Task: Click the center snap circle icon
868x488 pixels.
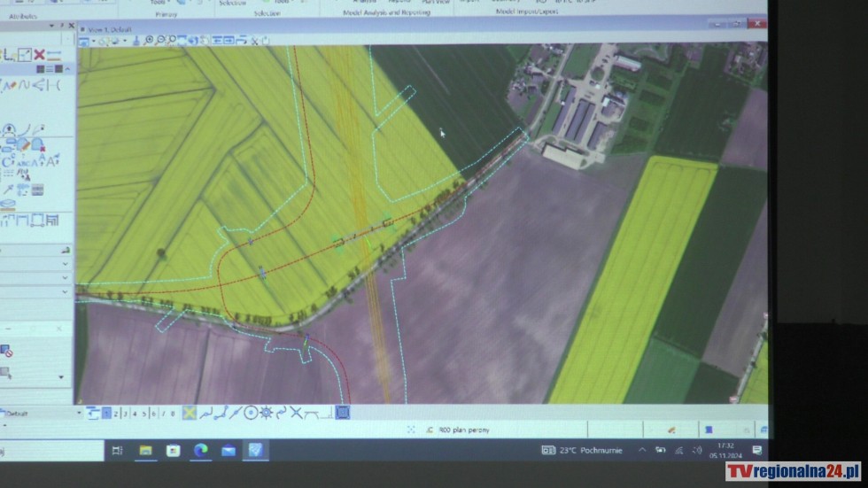Action: (251, 413)
